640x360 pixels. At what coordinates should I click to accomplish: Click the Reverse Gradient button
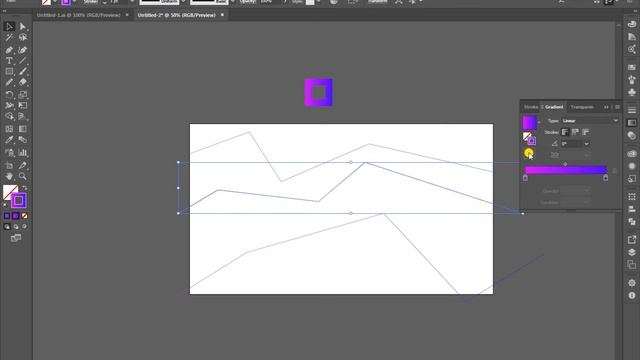(529, 153)
